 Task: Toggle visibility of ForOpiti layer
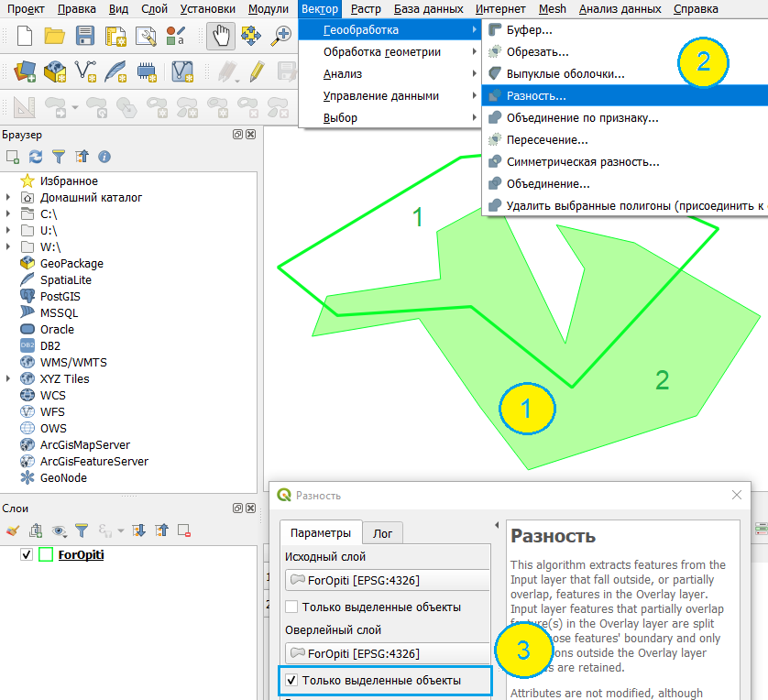tap(26, 555)
